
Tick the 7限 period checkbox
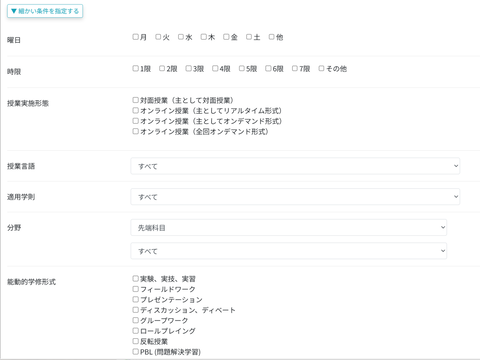coord(295,68)
